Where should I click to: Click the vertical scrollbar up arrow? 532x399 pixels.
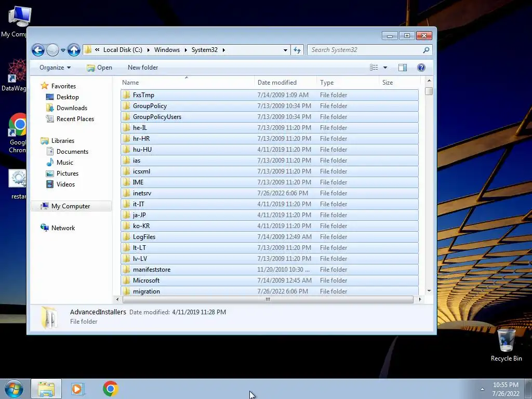coord(429,81)
